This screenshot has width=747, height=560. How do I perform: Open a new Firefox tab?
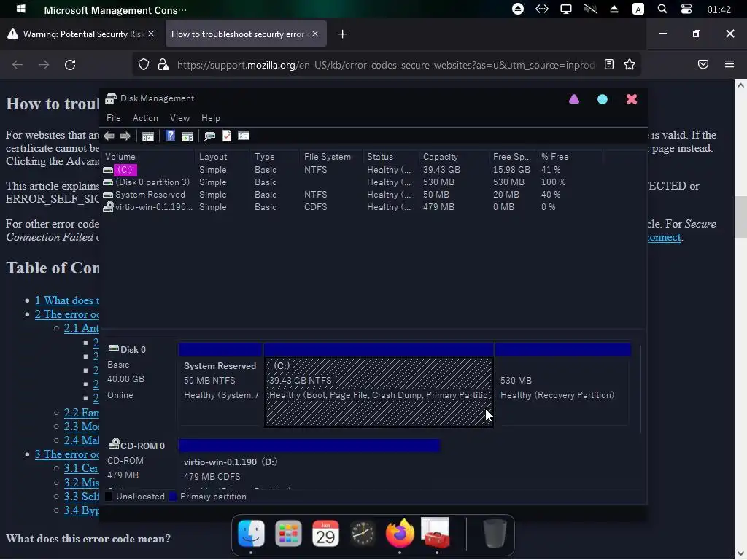click(x=343, y=34)
